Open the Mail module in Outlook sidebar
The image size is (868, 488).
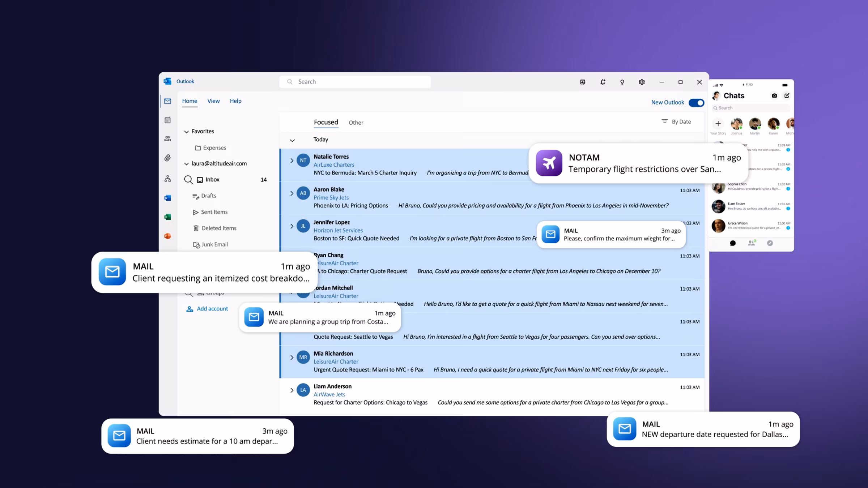pos(167,101)
